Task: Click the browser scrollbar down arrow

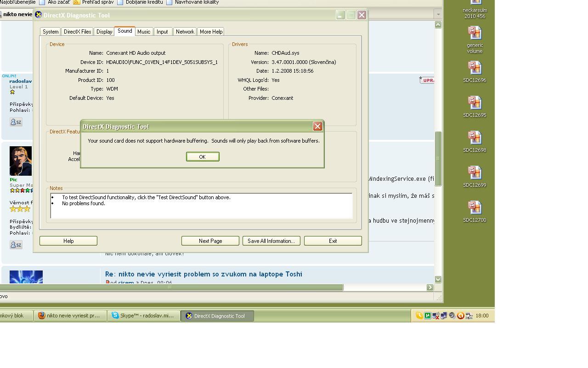Action: (x=438, y=279)
